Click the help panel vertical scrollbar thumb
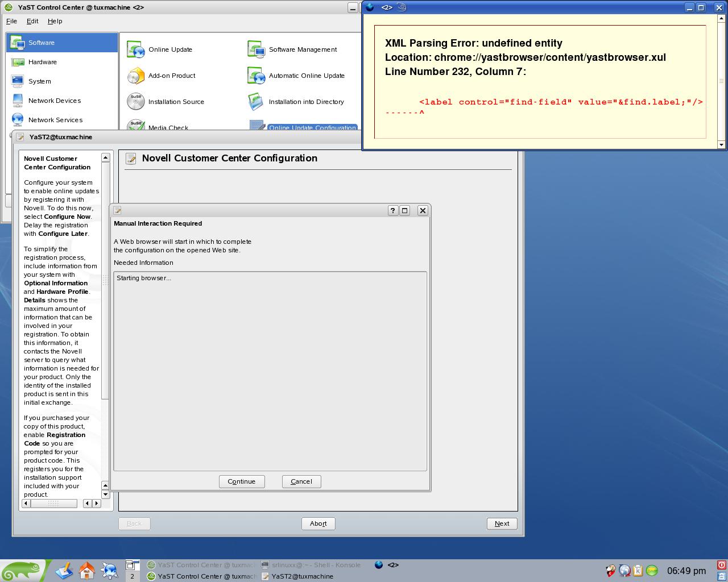Screen dimensions: 728x582 [x=105, y=281]
